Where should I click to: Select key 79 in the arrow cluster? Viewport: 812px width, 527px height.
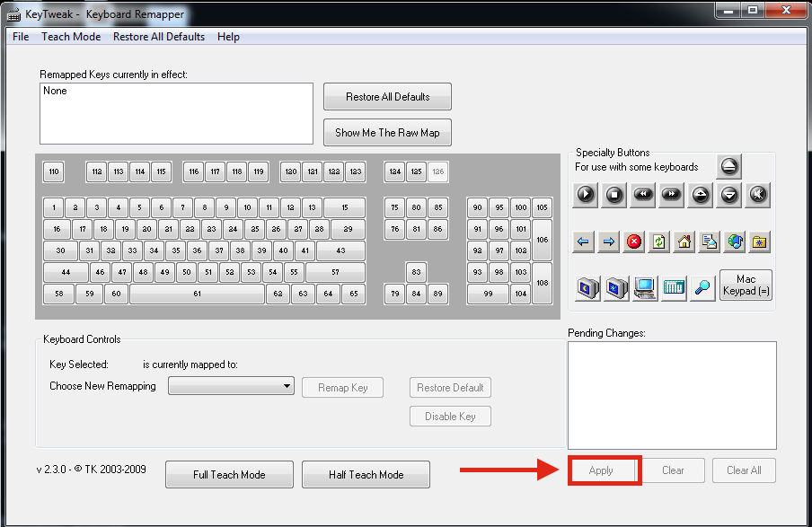coord(395,294)
